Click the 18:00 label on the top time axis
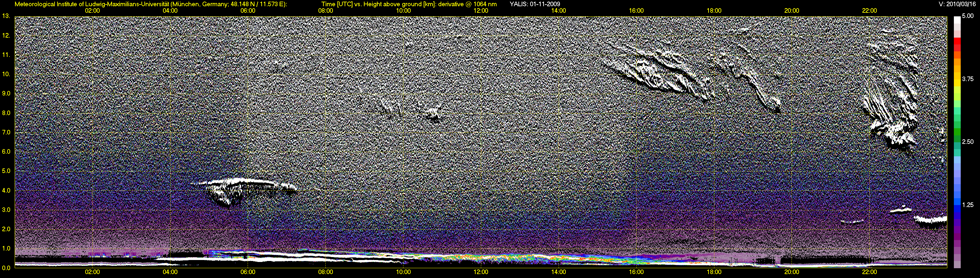Viewport: 980px width, 278px height. [x=714, y=11]
